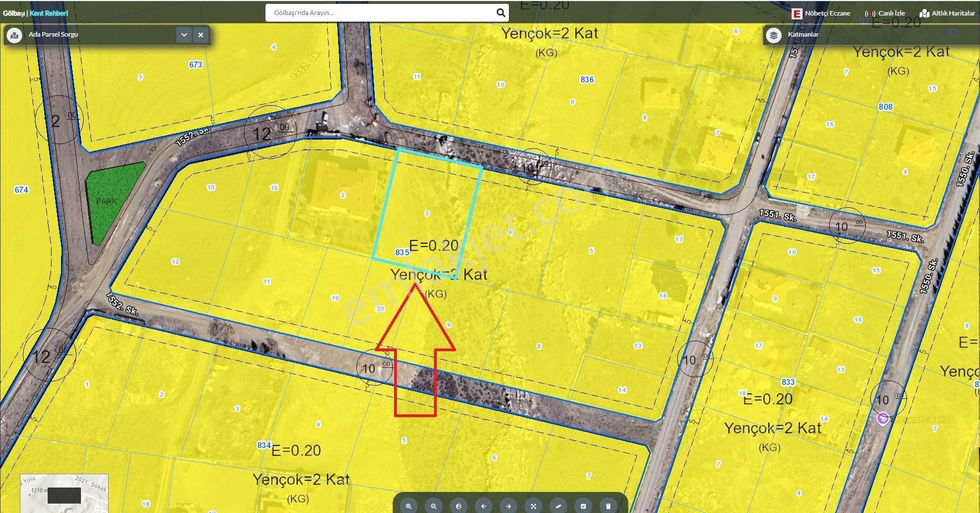Click the Sanat Galerisi place label
Viewport: 980px width, 513px height.
coord(921,419)
